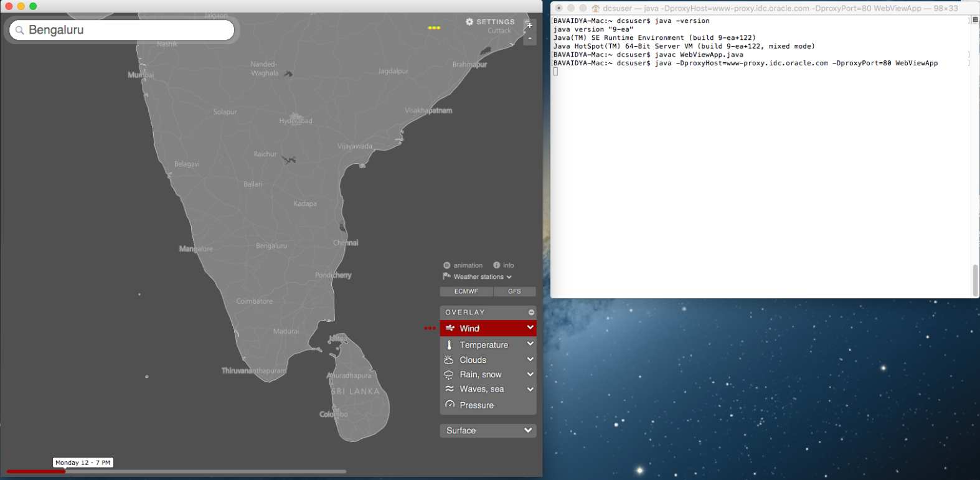Image resolution: width=980 pixels, height=480 pixels.
Task: Pause the wind animation
Action: 447,265
